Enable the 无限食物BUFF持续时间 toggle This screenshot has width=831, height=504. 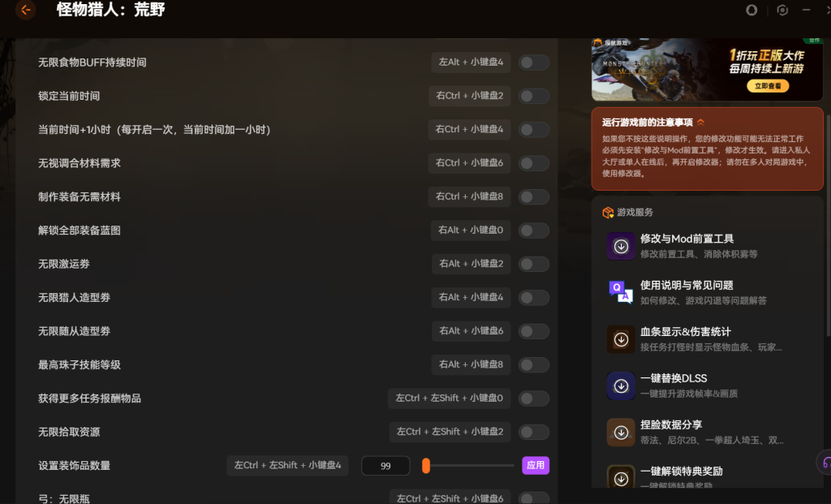[x=534, y=62]
